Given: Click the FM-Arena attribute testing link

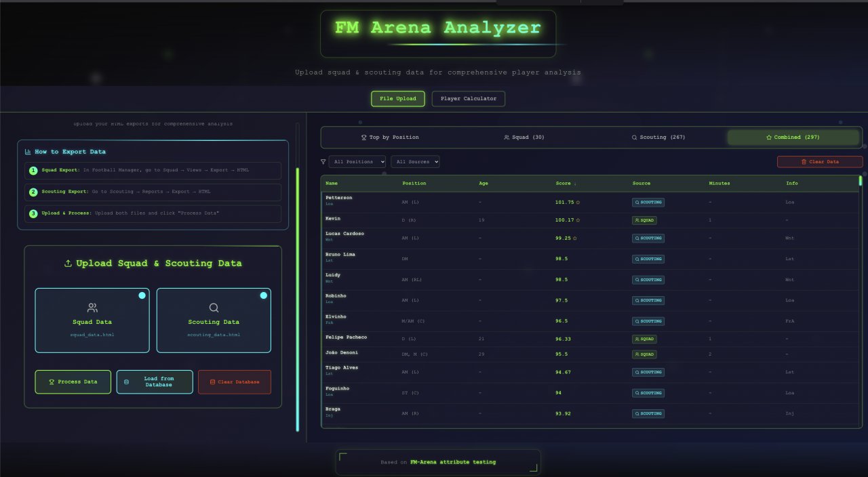Looking at the screenshot, I should (x=453, y=462).
